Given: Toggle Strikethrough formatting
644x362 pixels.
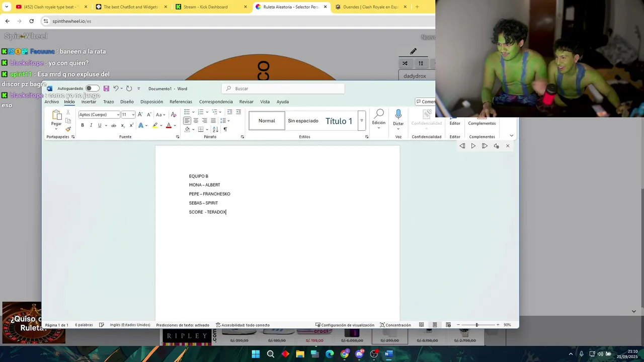Looking at the screenshot, I should 113,125.
